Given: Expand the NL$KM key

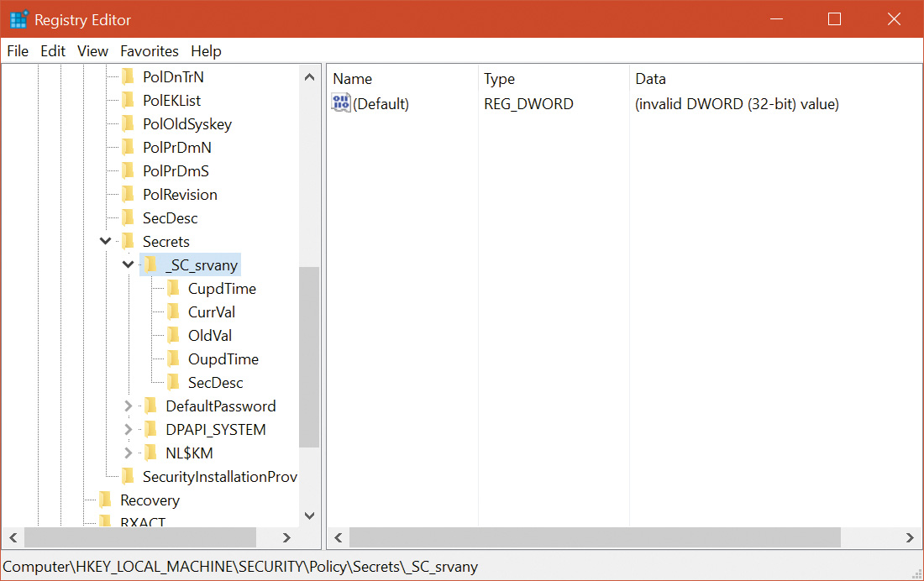Looking at the screenshot, I should [129, 453].
